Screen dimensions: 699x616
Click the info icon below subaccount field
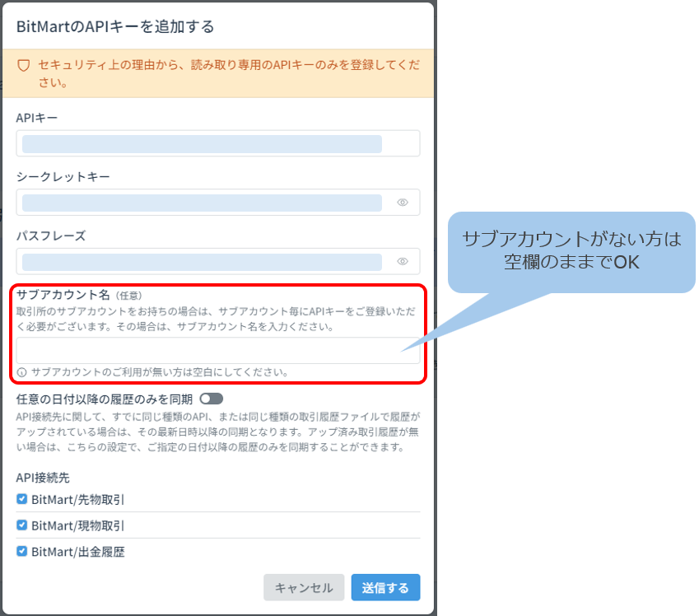click(x=21, y=372)
